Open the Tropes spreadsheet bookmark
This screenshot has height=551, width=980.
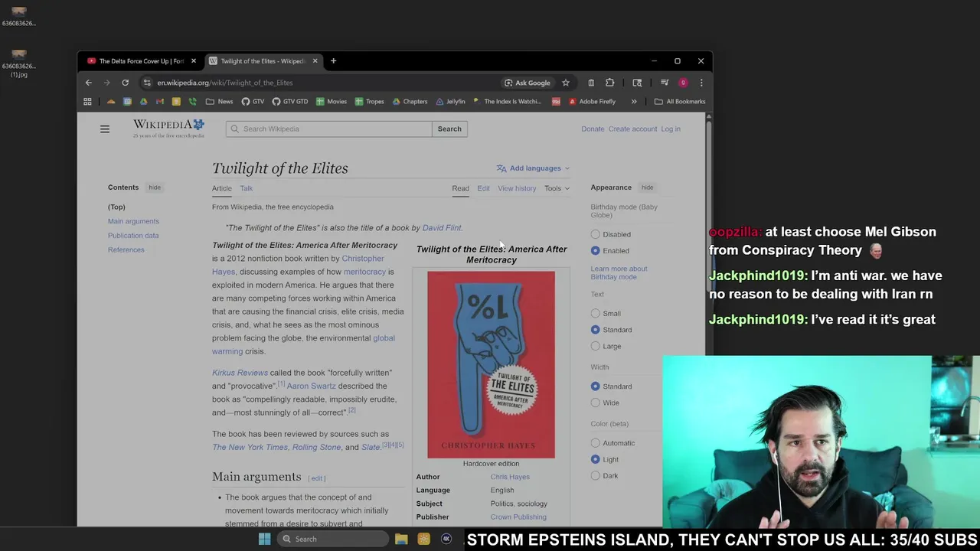point(369,101)
